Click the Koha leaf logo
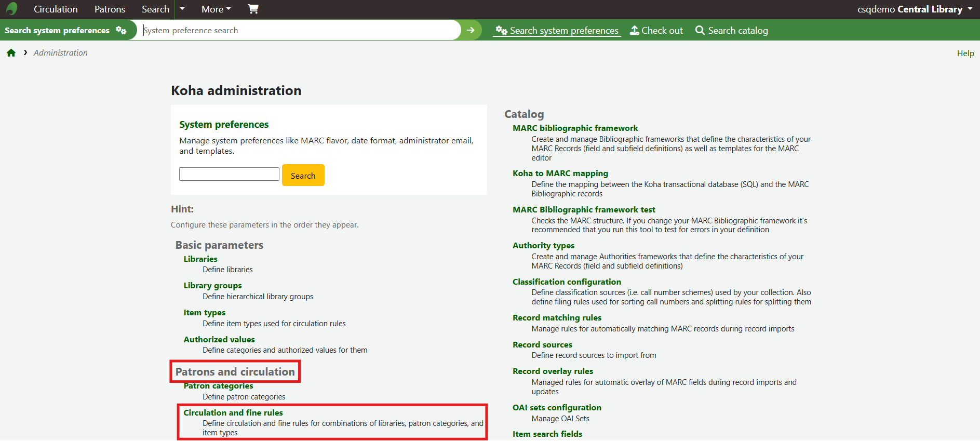The image size is (980, 441). point(11,9)
